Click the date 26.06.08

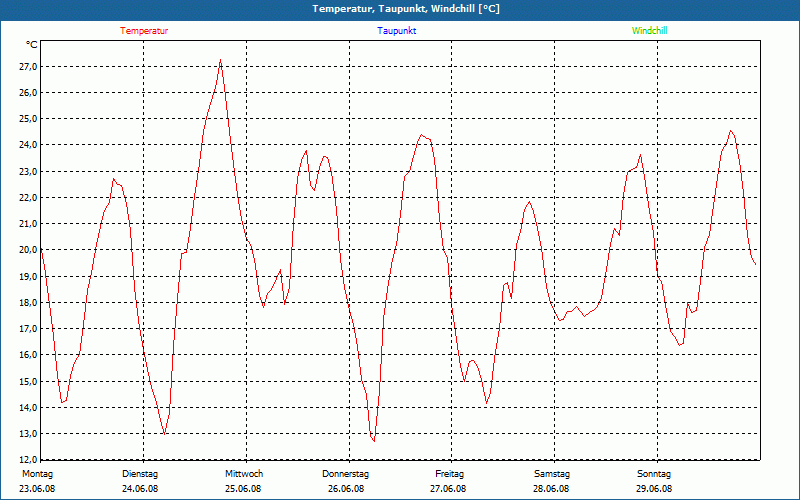click(346, 489)
